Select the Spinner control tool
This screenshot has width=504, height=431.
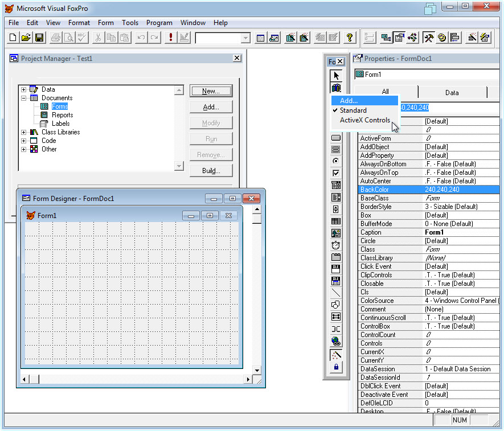(x=336, y=209)
